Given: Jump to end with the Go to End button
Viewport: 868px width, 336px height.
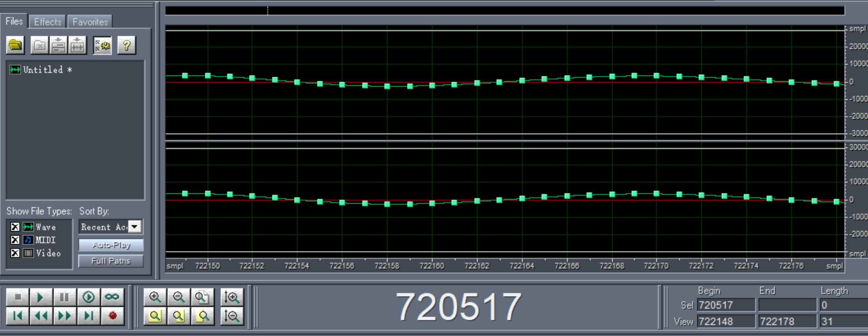Looking at the screenshot, I should pyautogui.click(x=89, y=316).
